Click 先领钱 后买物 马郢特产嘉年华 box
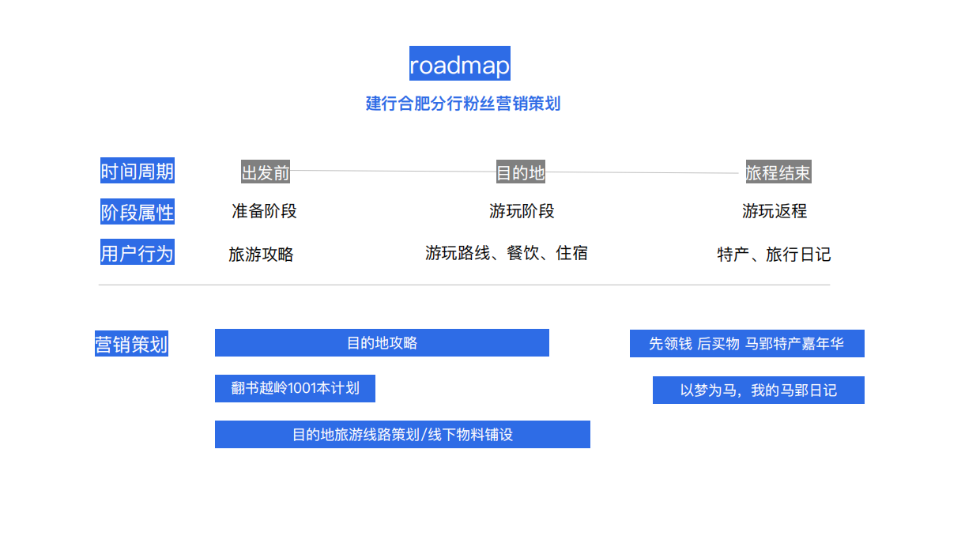 [746, 343]
